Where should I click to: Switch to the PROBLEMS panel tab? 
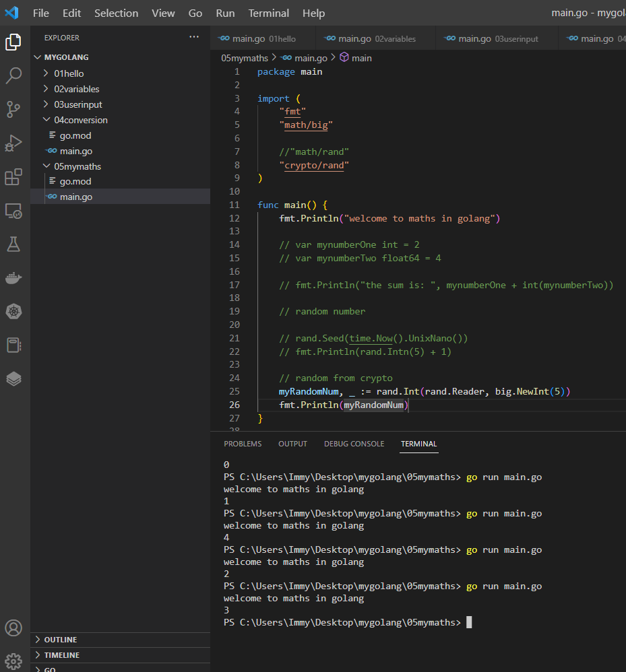click(x=243, y=444)
